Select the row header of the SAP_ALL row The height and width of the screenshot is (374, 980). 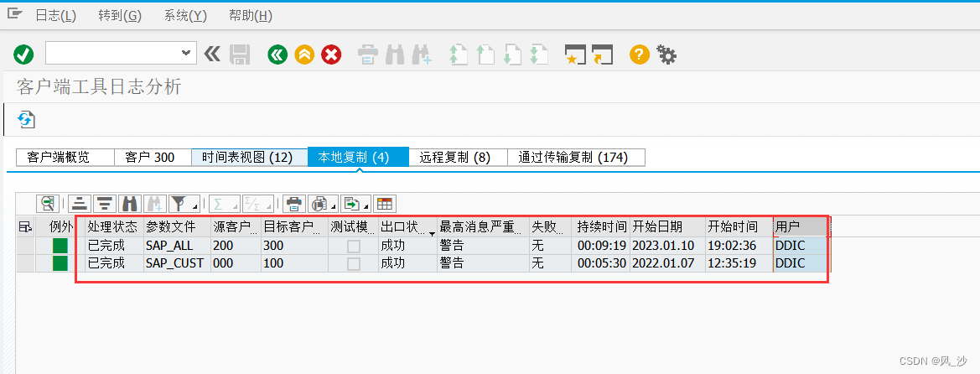[x=26, y=246]
